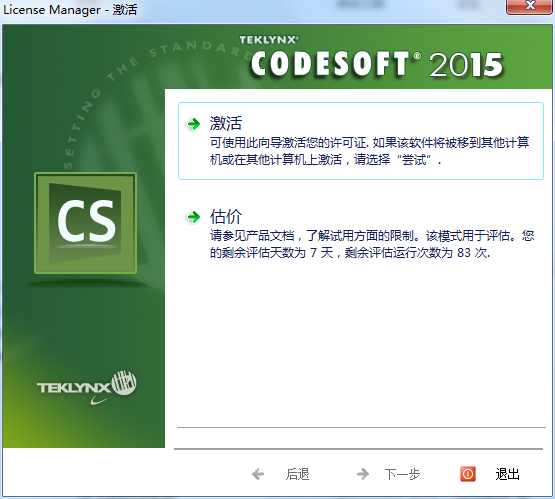Click the activation wizard description text
555x499 pixels.
pos(369,151)
